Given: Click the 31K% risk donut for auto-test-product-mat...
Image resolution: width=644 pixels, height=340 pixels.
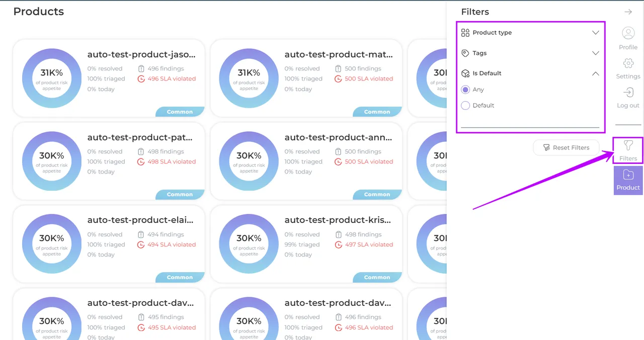Looking at the screenshot, I should [x=249, y=78].
